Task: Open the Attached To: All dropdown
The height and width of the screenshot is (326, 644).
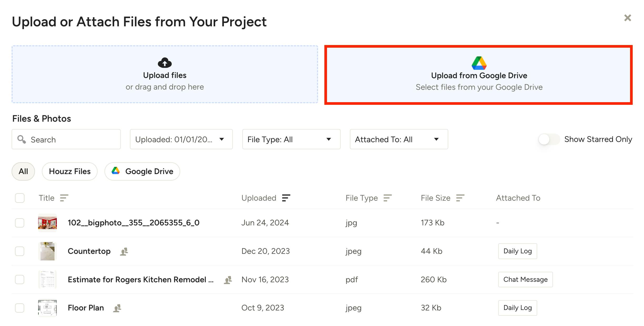Action: click(x=399, y=139)
